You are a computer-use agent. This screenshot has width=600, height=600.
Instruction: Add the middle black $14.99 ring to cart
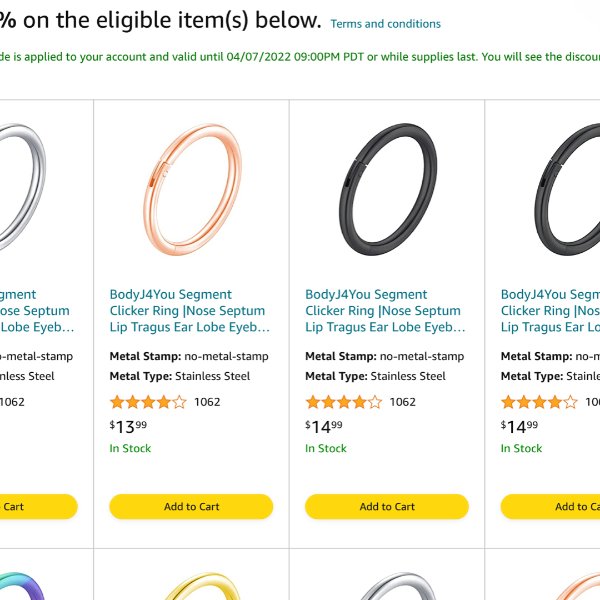[x=387, y=506]
